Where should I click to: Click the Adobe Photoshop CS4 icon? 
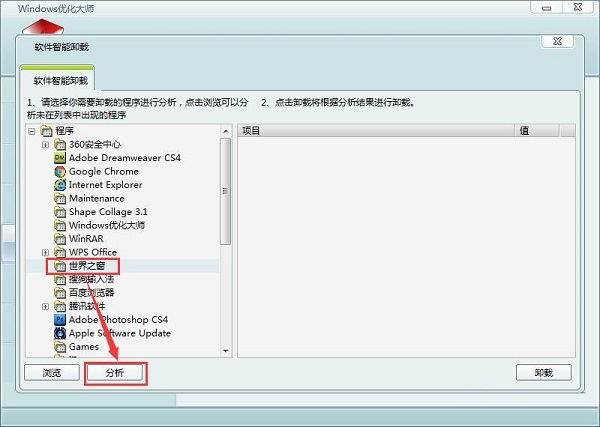[x=60, y=320]
